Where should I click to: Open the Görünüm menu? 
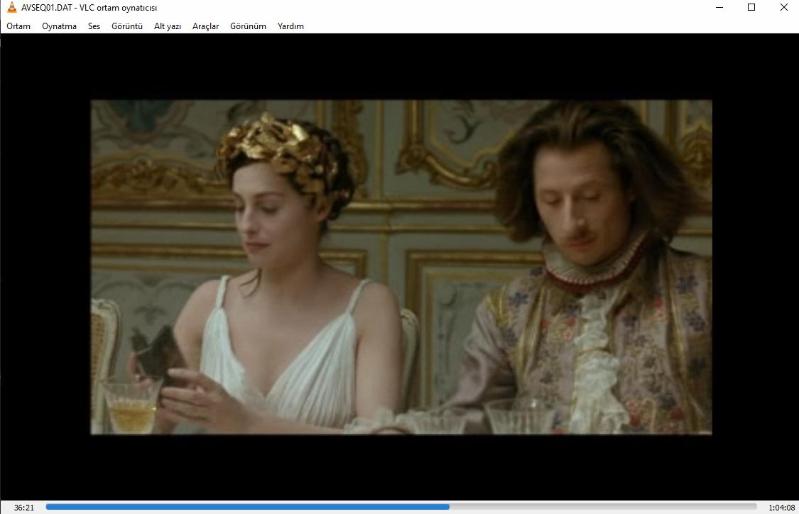point(248,26)
